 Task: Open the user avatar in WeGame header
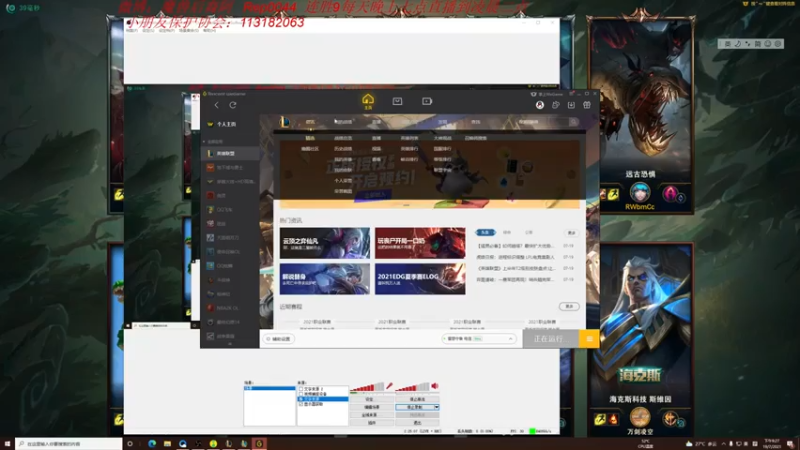tap(540, 105)
